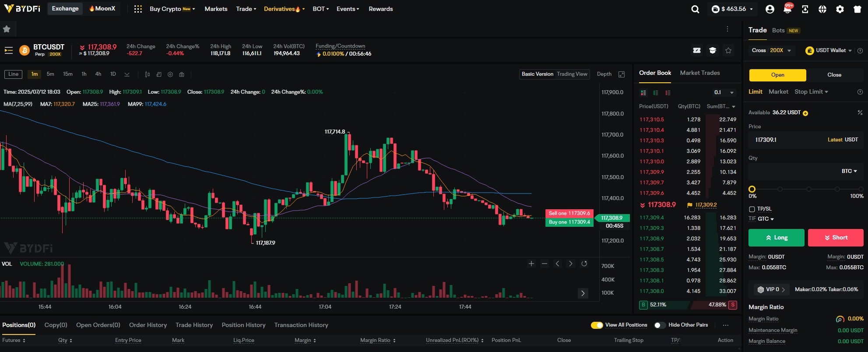This screenshot has width=868, height=352.
Task: Click the Price input showing 117309.1
Action: pyautogui.click(x=806, y=140)
